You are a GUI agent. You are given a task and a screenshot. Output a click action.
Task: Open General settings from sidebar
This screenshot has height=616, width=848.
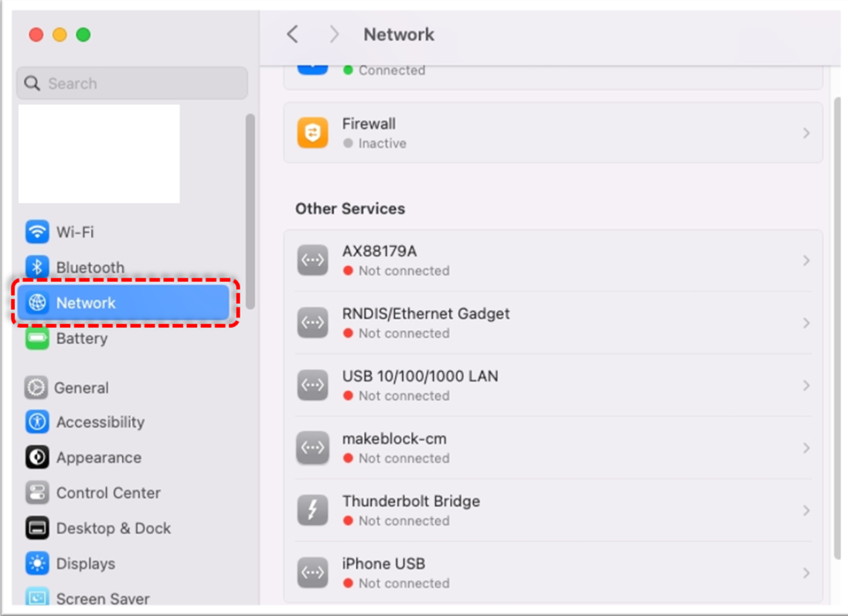pyautogui.click(x=80, y=388)
